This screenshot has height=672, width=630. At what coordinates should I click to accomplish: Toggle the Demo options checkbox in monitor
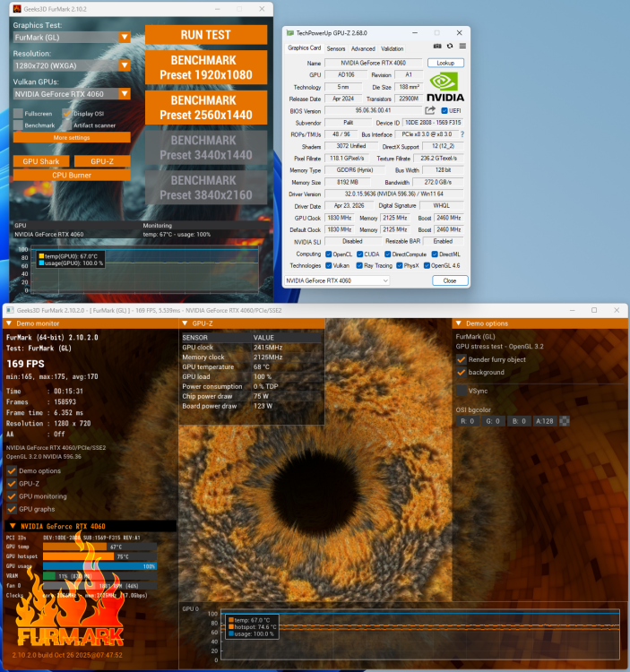pos(12,470)
